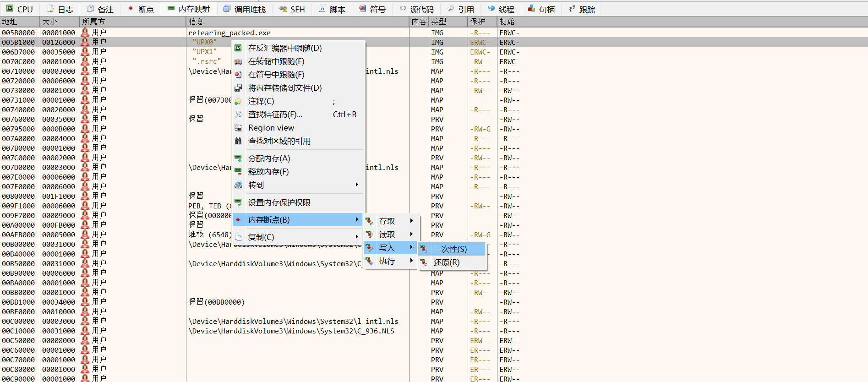The image size is (868, 382).
Task: Click the set memory protection icon
Action: pos(238,202)
